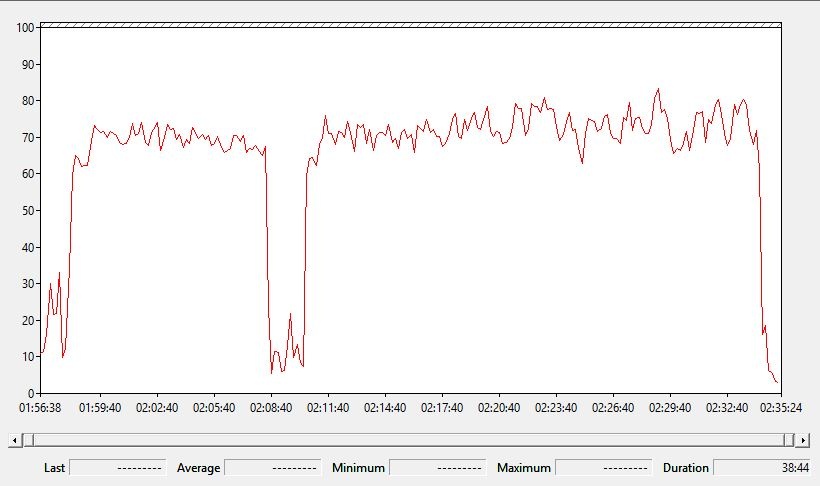Select the right handle of time range slider

789,440
